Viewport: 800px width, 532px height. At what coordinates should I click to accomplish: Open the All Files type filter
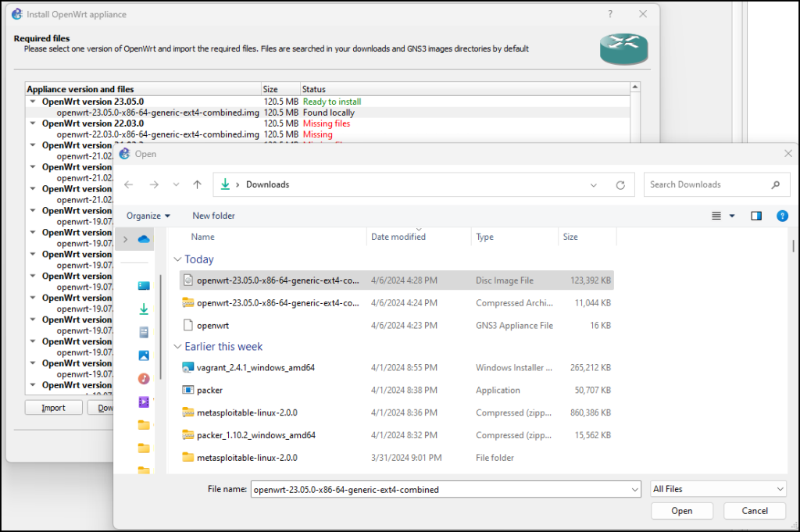coord(718,489)
